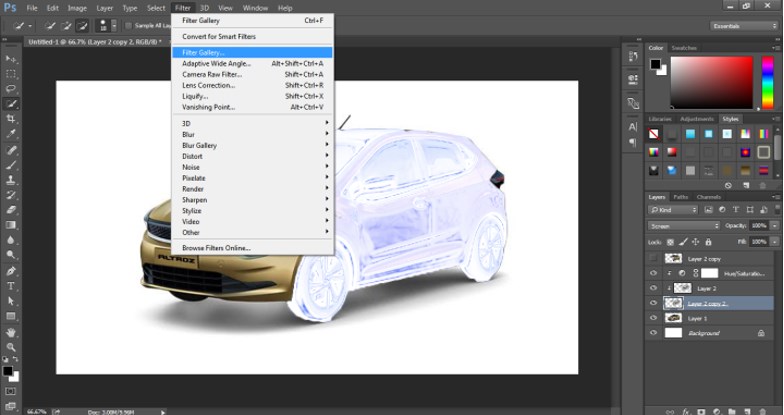Image resolution: width=784 pixels, height=415 pixels.
Task: Click the rainbow hue slider in Color panel
Action: [x=768, y=82]
